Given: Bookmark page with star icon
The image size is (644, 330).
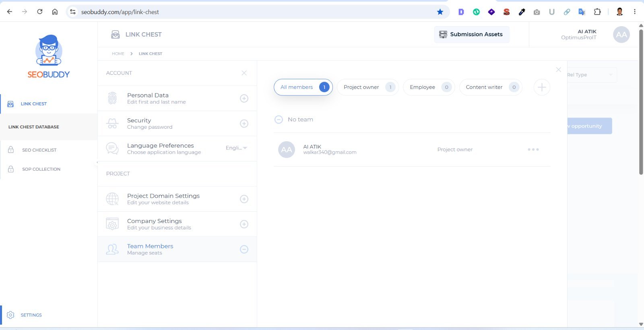Looking at the screenshot, I should [x=440, y=12].
